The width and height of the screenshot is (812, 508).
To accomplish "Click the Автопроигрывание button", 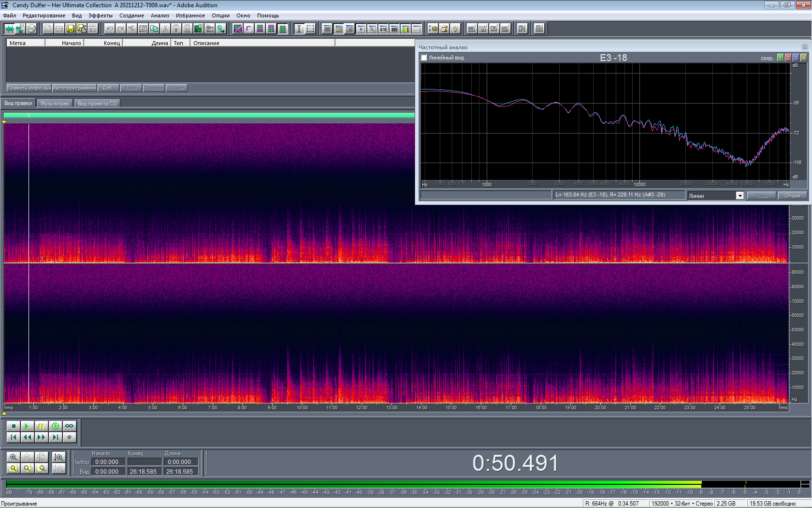I will tap(74, 88).
